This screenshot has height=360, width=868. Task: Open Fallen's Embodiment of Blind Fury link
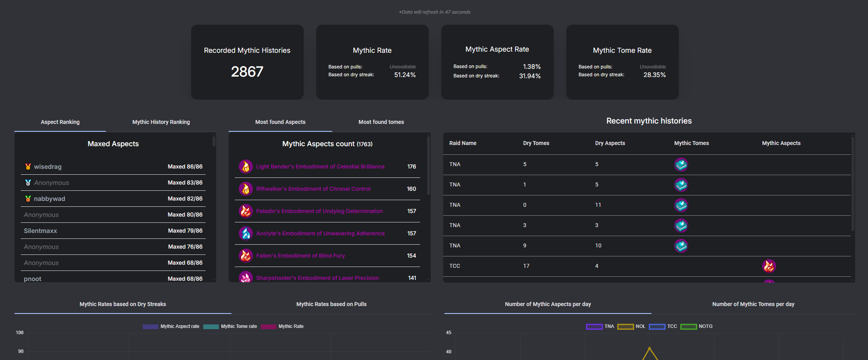tap(301, 256)
